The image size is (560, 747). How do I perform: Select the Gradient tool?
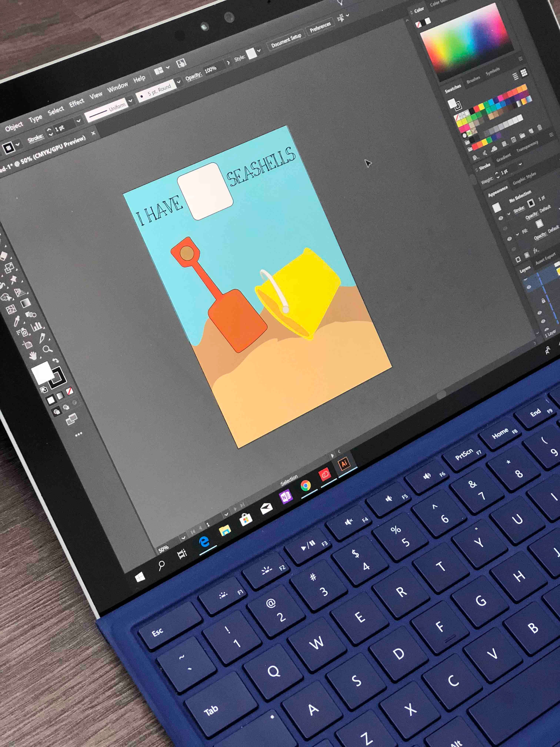point(26,303)
